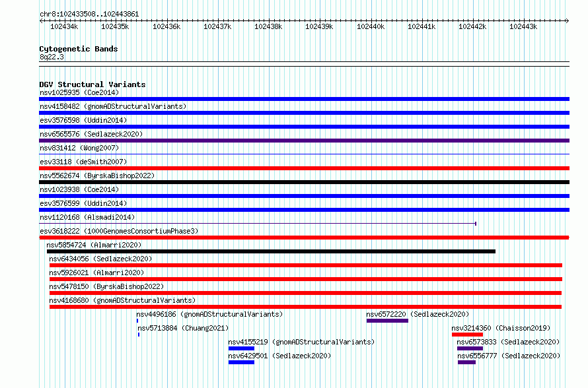Screen dimensions: 588x388
Task: Open the esv3618222 (1000GenomesConsortiumPhase3) label
Action: pyautogui.click(x=119, y=231)
